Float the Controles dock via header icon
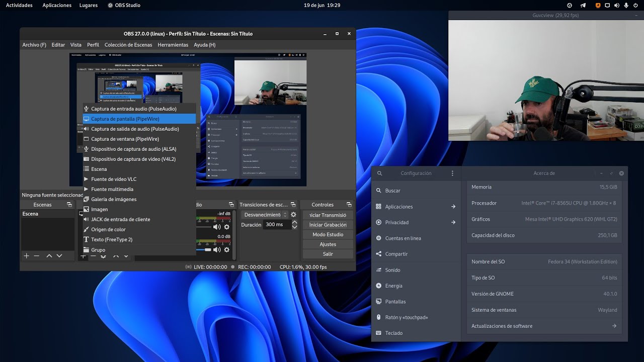Viewport: 644px width, 362px height. (x=349, y=205)
